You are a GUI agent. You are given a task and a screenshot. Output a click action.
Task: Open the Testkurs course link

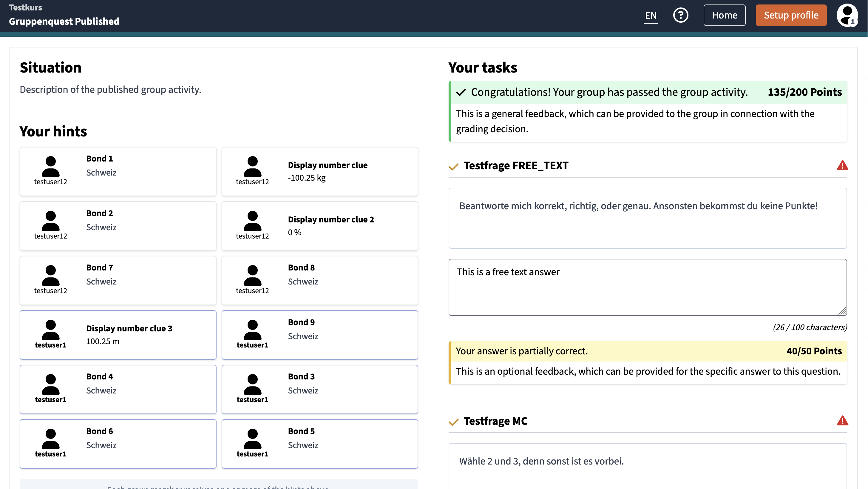pyautogui.click(x=26, y=7)
